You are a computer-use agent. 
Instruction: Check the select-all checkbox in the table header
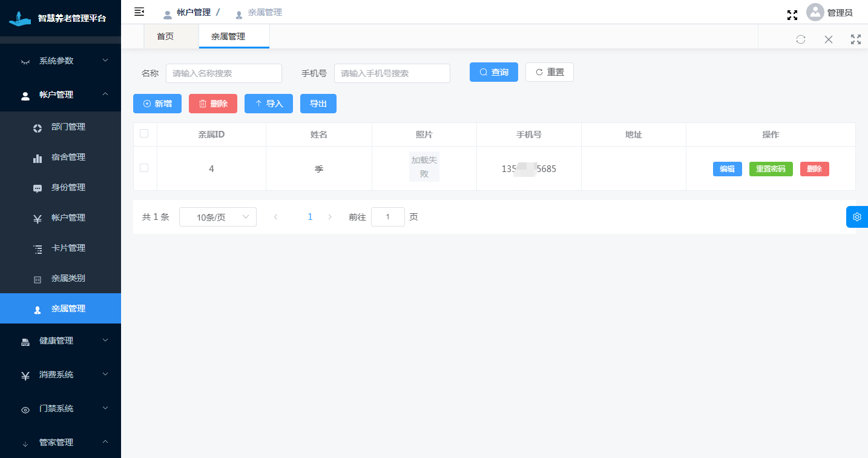click(145, 134)
